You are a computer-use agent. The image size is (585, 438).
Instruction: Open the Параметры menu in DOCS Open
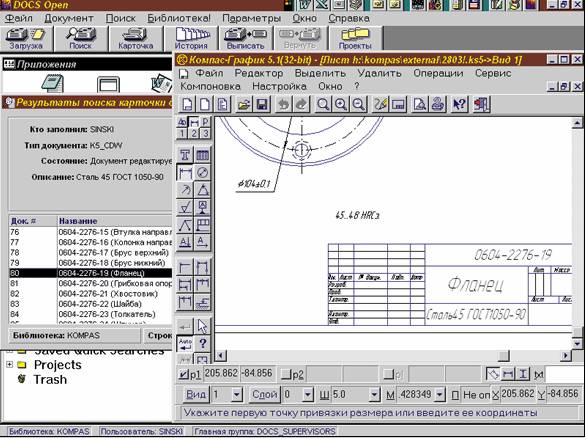[x=251, y=18]
